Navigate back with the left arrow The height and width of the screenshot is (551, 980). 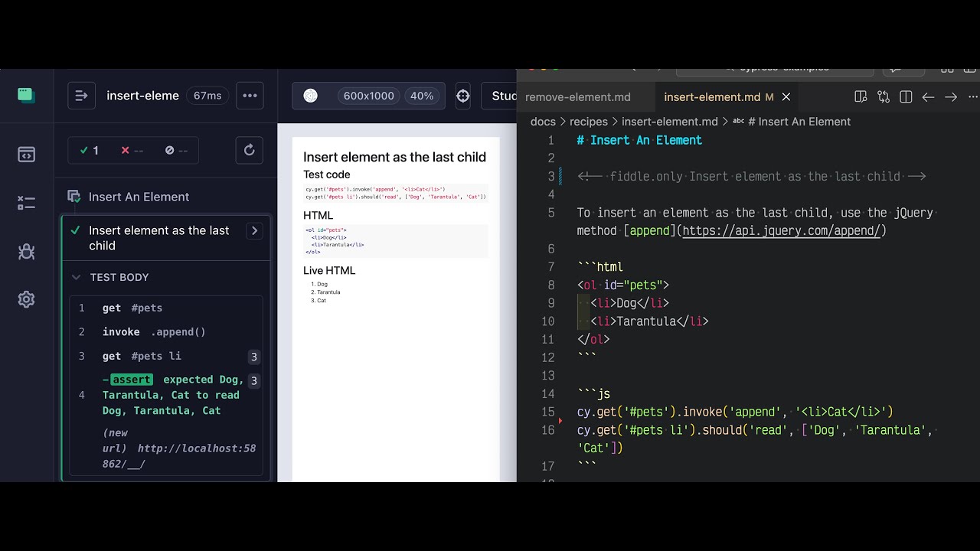928,97
